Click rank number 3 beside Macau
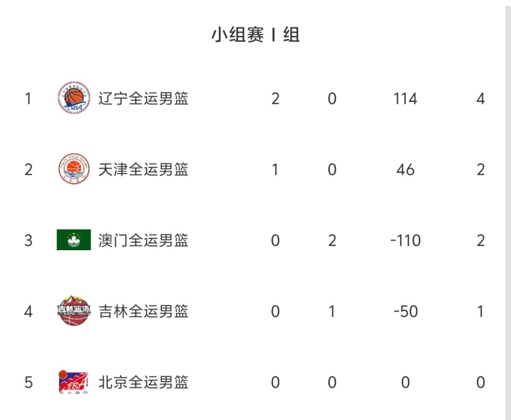Screen dimensions: 511x420 [28, 240]
